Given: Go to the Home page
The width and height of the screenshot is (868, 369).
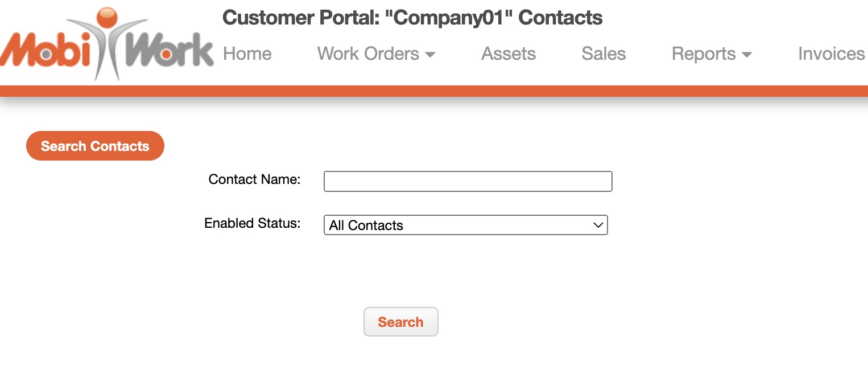Looking at the screenshot, I should pyautogui.click(x=247, y=54).
